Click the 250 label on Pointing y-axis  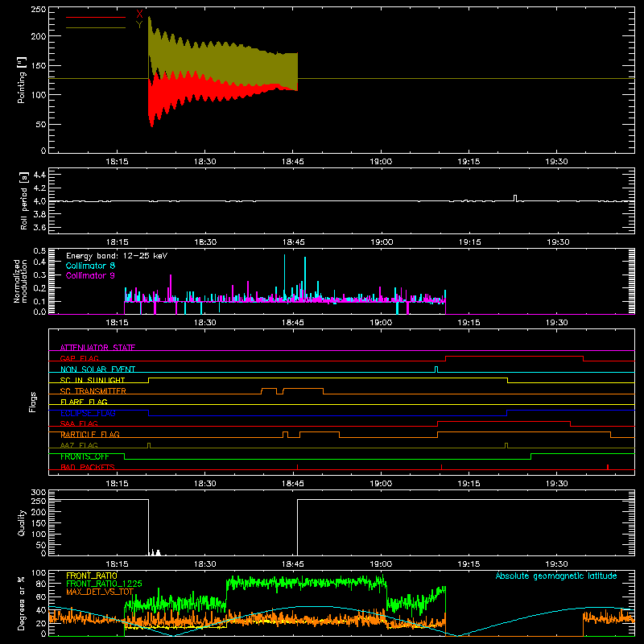[39, 10]
